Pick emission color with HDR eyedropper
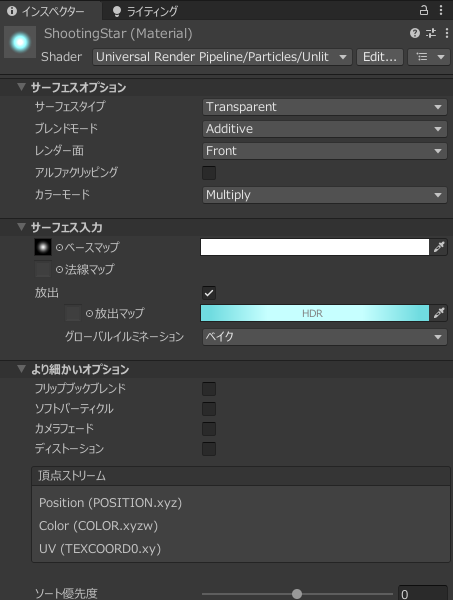This screenshot has height=600, width=453. (x=439, y=313)
